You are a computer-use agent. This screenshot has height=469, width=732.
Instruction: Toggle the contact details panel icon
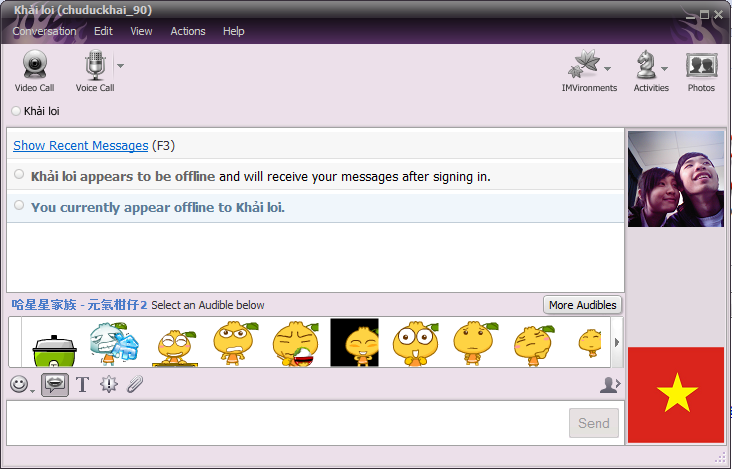[609, 384]
